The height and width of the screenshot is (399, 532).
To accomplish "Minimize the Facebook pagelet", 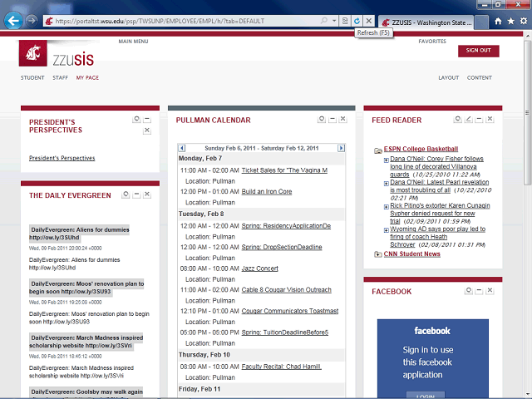I will (x=479, y=290).
